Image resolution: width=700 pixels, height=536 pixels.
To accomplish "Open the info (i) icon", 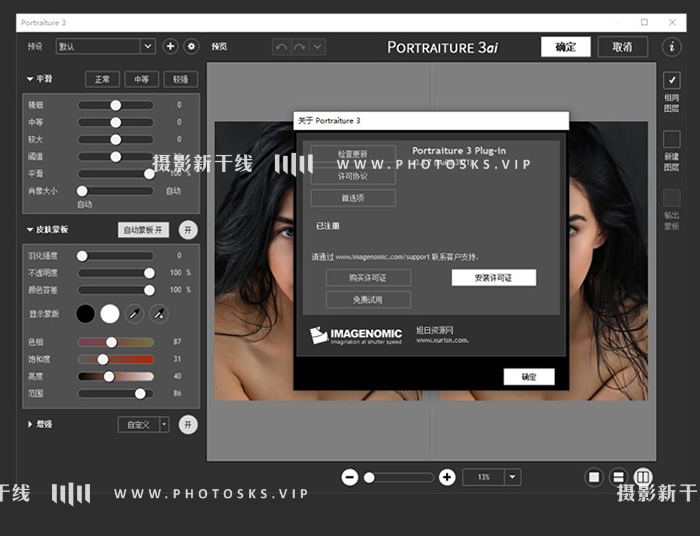I will (x=671, y=46).
